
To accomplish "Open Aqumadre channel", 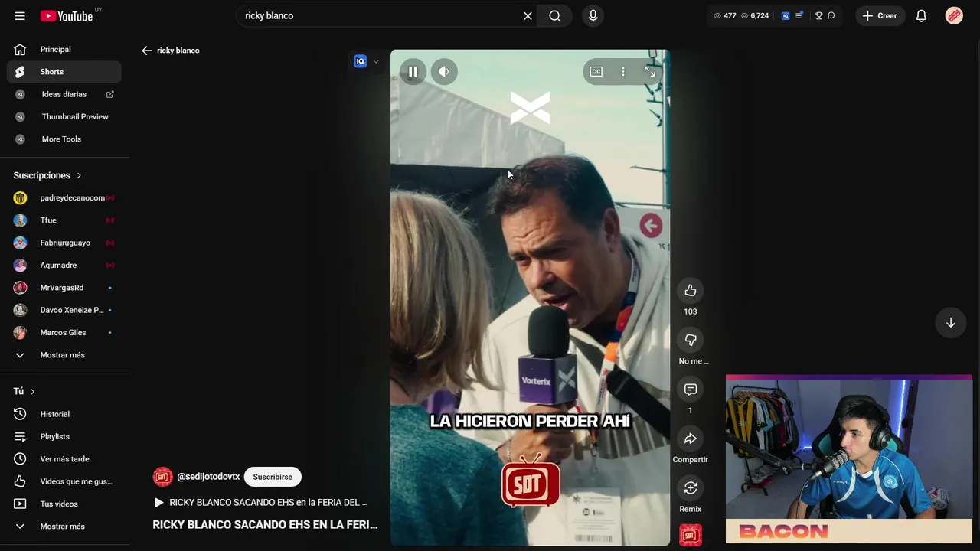I will tap(64, 265).
